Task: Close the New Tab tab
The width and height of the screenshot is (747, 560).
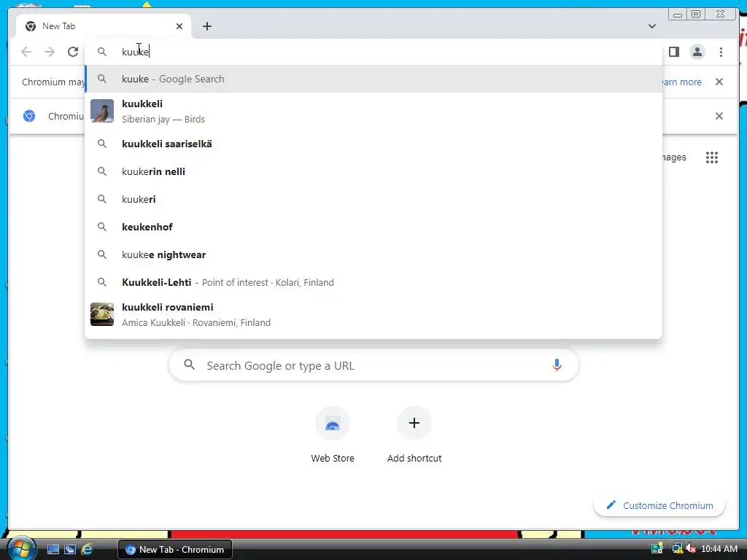Action: (179, 26)
